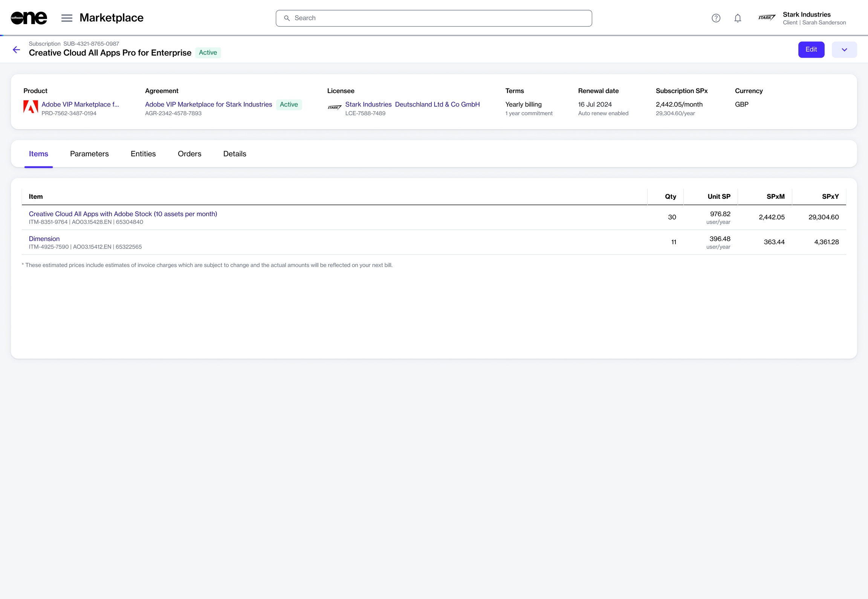Click the 976.82 unit price
Image resolution: width=868 pixels, height=599 pixels.
tap(720, 214)
